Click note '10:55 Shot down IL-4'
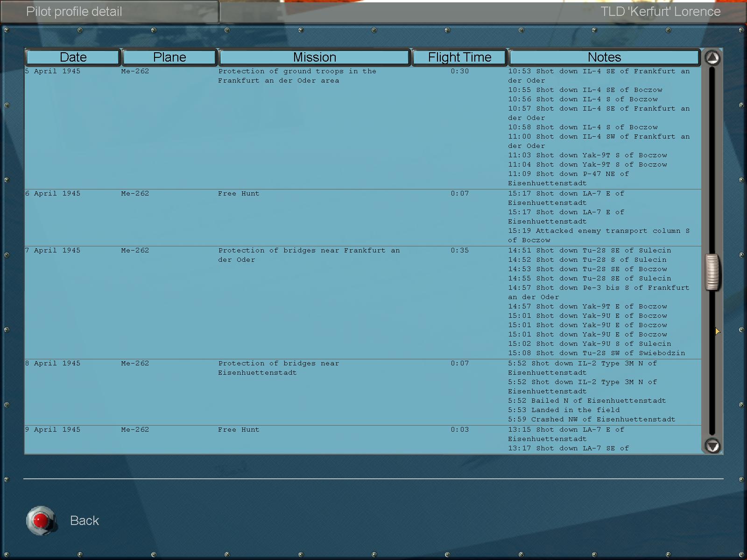 pyautogui.click(x=585, y=90)
